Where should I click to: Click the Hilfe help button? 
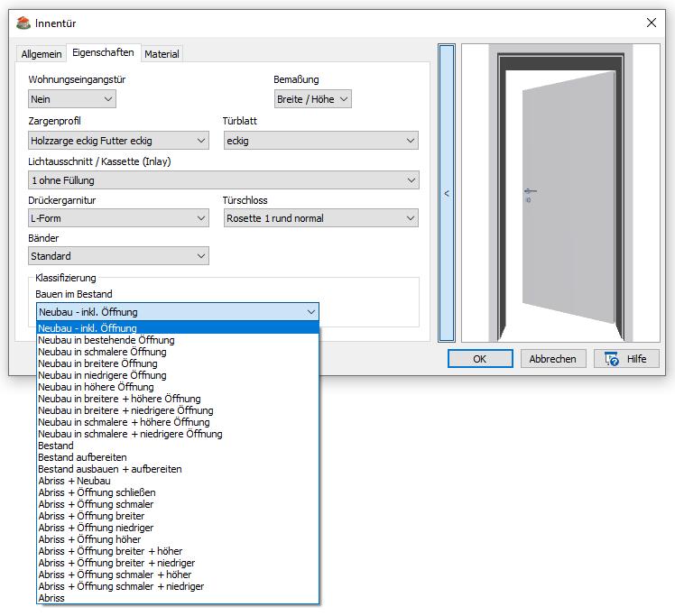click(x=625, y=358)
